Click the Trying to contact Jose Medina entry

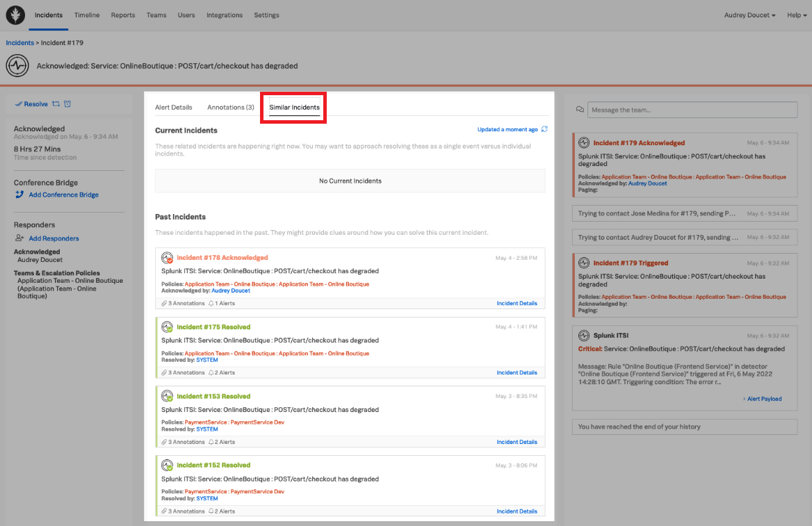[685, 213]
